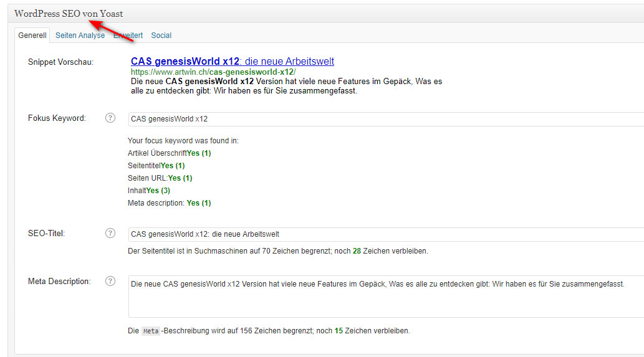Open the Social tab
The width and height of the screenshot is (644, 357).
[161, 36]
